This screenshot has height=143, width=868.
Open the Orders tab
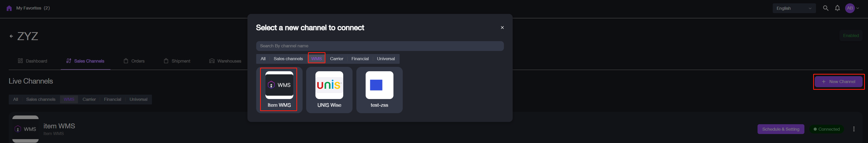(x=134, y=61)
